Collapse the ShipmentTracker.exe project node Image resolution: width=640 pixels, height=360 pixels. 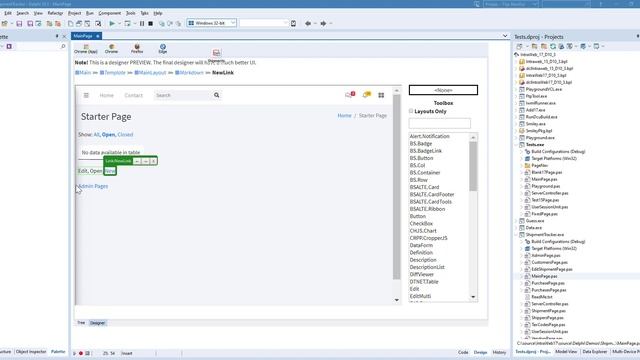point(516,235)
